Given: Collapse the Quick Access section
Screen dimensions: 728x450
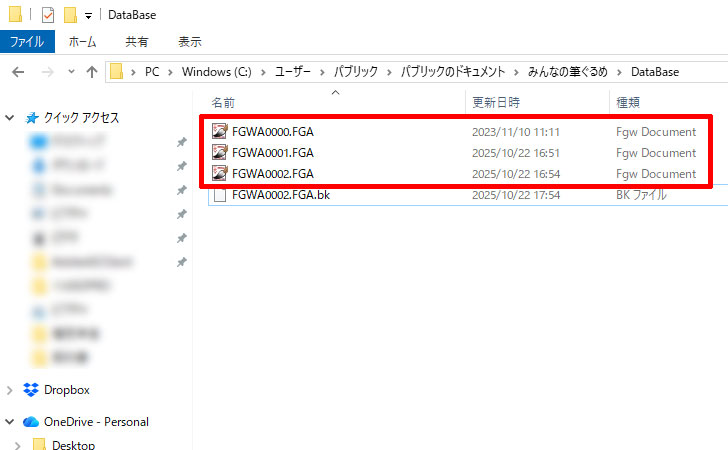Looking at the screenshot, I should (x=10, y=118).
